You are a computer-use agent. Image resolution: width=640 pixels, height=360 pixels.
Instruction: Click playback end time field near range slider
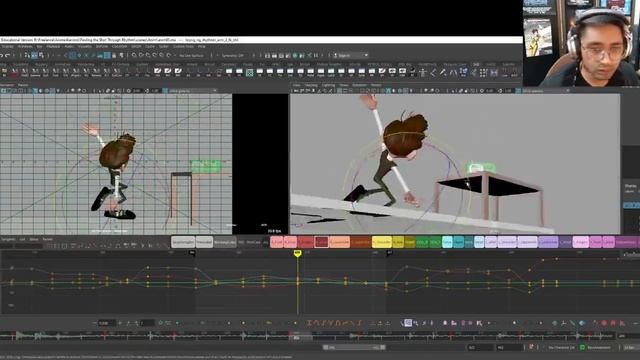[480, 348]
